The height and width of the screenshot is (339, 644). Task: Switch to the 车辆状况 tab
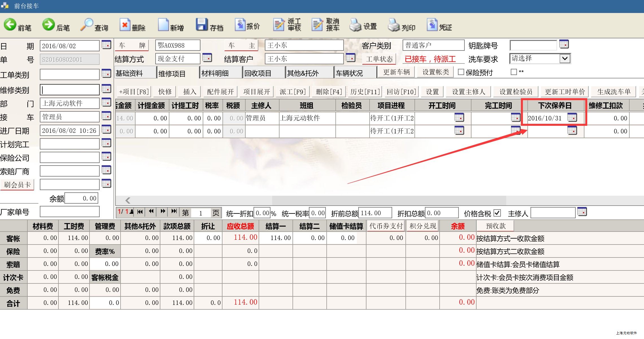(x=350, y=73)
